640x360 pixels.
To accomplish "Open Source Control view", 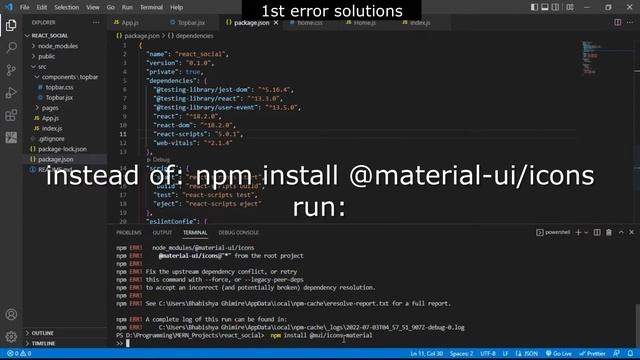I will point(11,70).
